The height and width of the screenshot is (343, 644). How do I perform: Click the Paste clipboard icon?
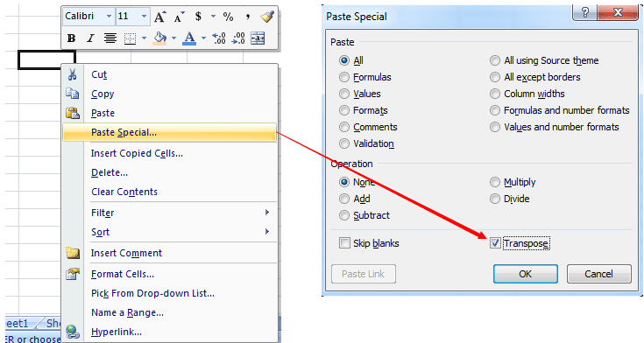[72, 113]
